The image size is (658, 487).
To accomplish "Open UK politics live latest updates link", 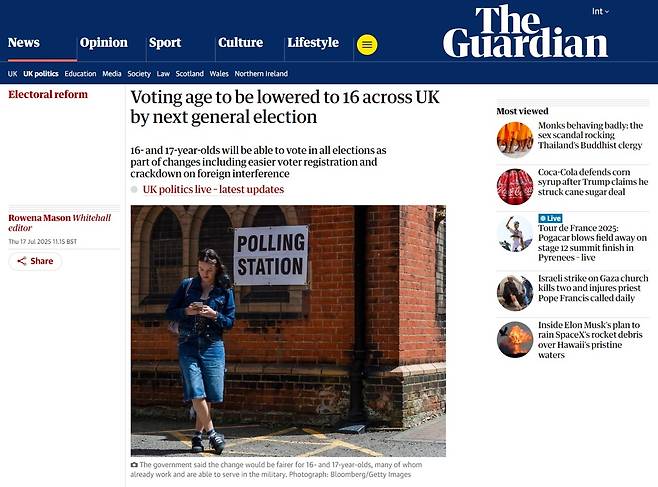I will pos(213,189).
